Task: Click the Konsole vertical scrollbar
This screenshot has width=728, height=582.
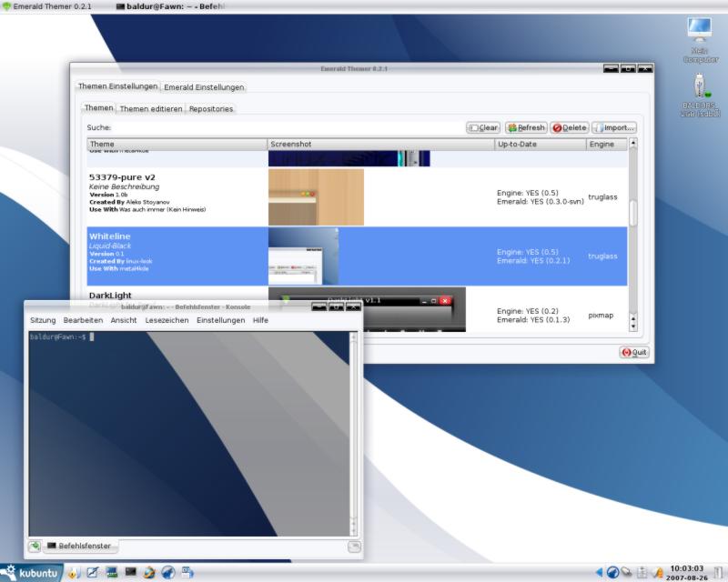Action: pyautogui.click(x=354, y=434)
